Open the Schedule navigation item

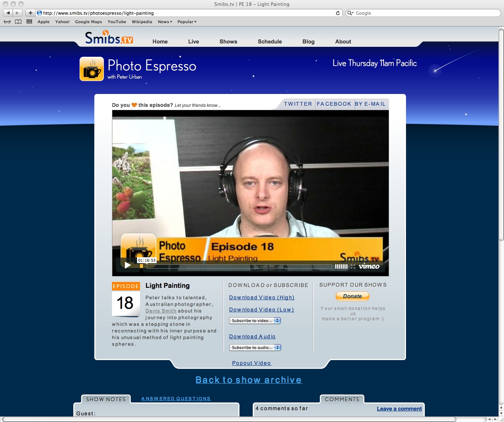270,42
